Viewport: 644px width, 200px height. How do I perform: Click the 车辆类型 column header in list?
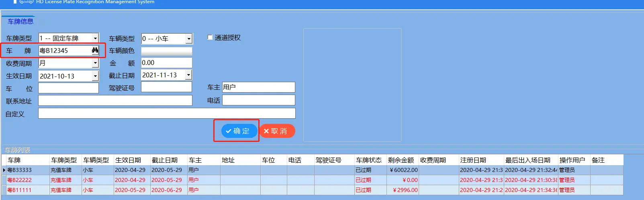click(x=98, y=160)
